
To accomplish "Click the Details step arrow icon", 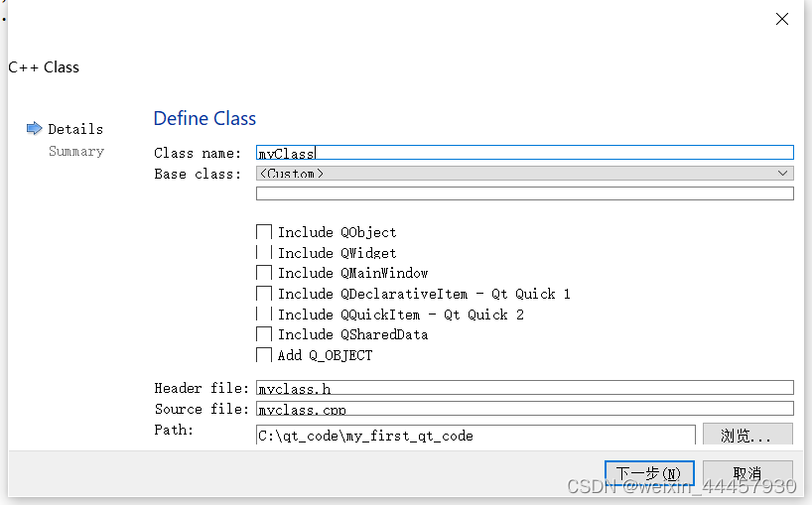I will (x=34, y=128).
